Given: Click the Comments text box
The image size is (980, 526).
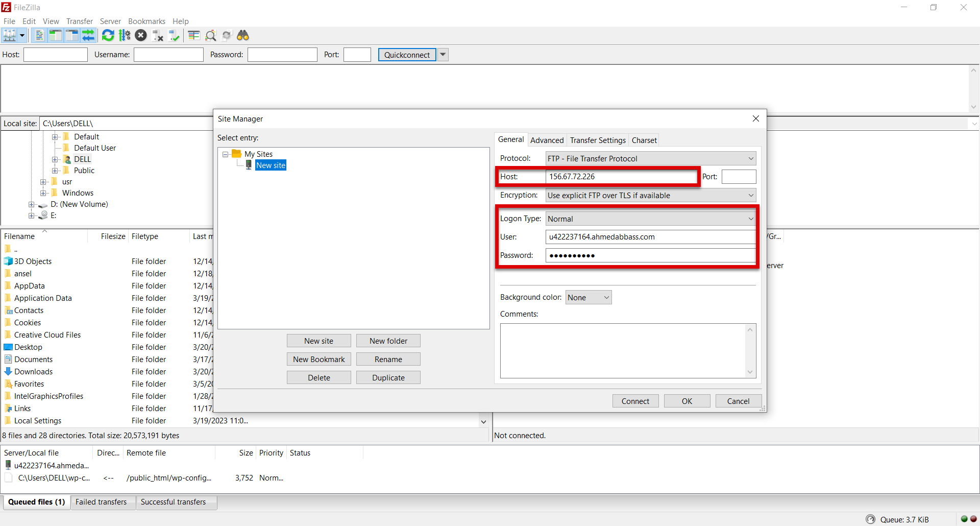Looking at the screenshot, I should 623,350.
